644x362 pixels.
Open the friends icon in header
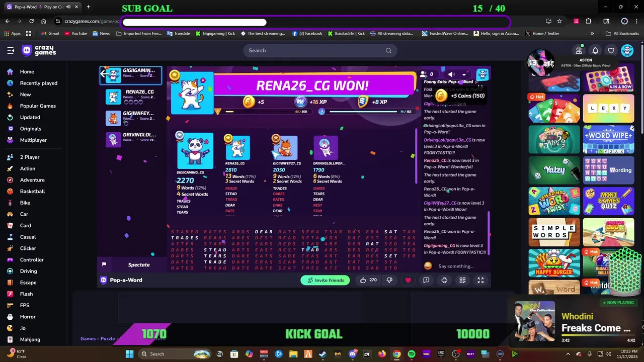tap(579, 50)
